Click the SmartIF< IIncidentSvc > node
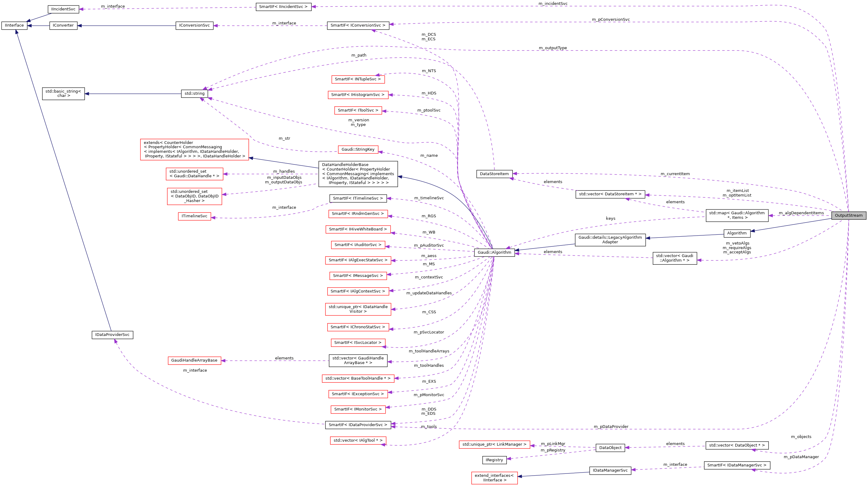The height and width of the screenshot is (486, 868). [283, 6]
